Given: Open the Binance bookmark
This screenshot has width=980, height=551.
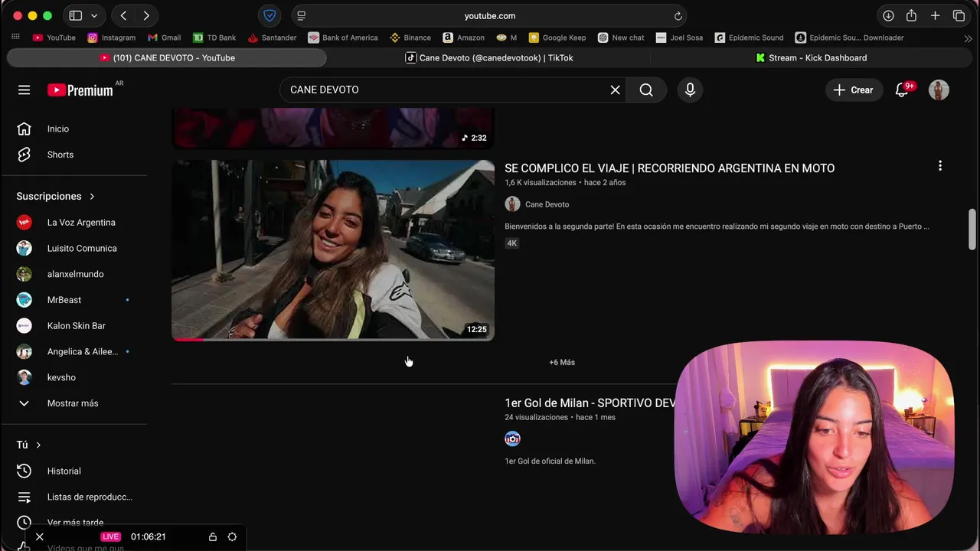Looking at the screenshot, I should 410,37.
